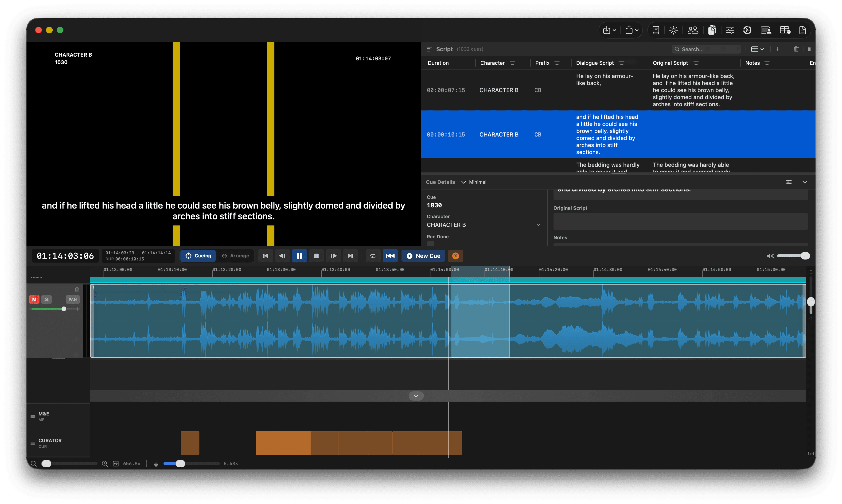Screen dimensions: 842x504
Task: Zoom out the timeline with magnifier minus
Action: (34, 464)
